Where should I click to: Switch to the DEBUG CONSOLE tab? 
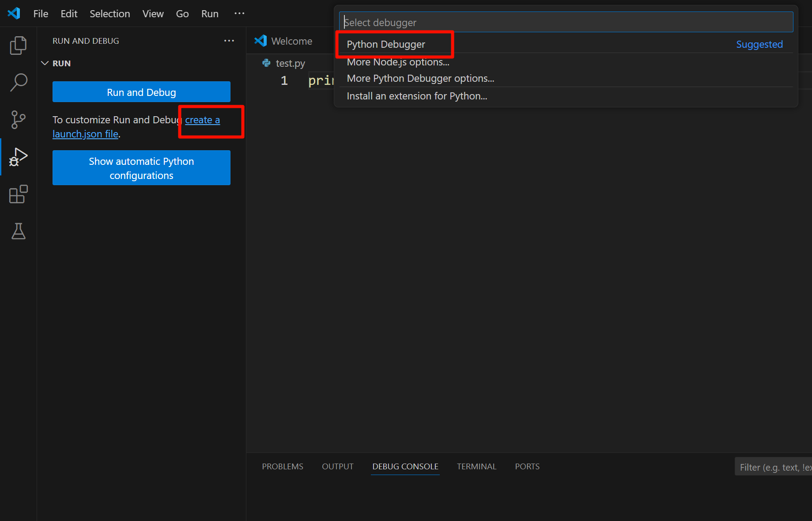[405, 467]
